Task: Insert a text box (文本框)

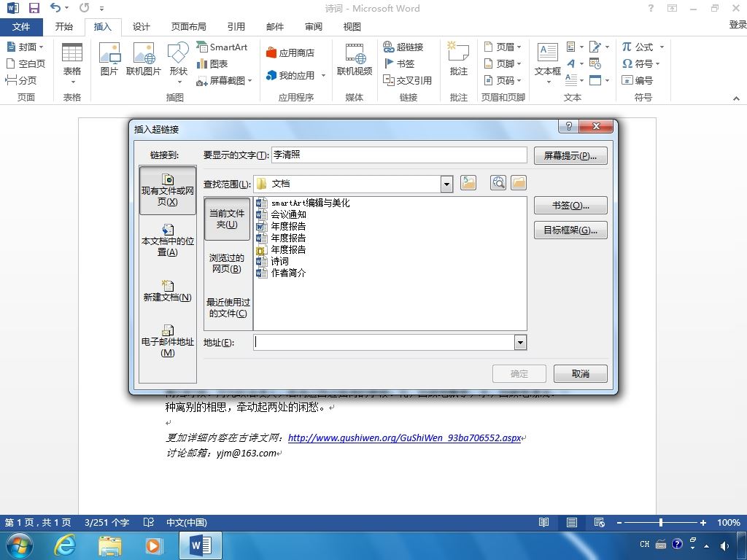Action: coord(547,63)
